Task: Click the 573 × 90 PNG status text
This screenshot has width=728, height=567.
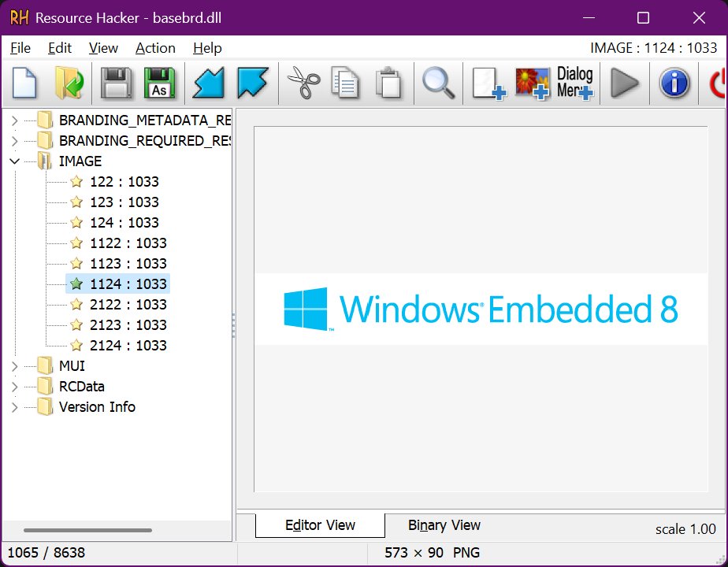Action: coord(432,553)
